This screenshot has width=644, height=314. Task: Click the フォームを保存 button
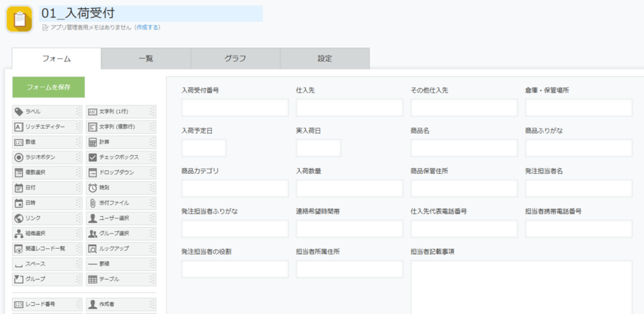48,87
